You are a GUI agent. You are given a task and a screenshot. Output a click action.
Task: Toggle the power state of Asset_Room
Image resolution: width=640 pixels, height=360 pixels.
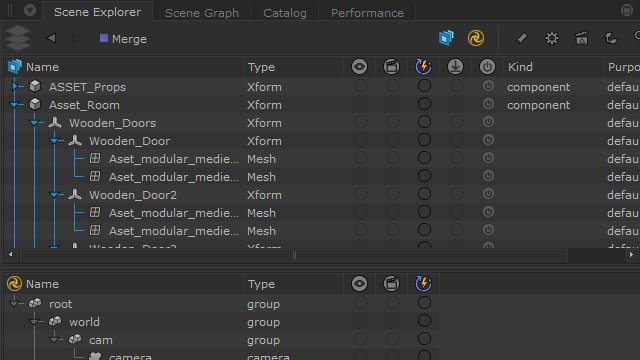488,104
